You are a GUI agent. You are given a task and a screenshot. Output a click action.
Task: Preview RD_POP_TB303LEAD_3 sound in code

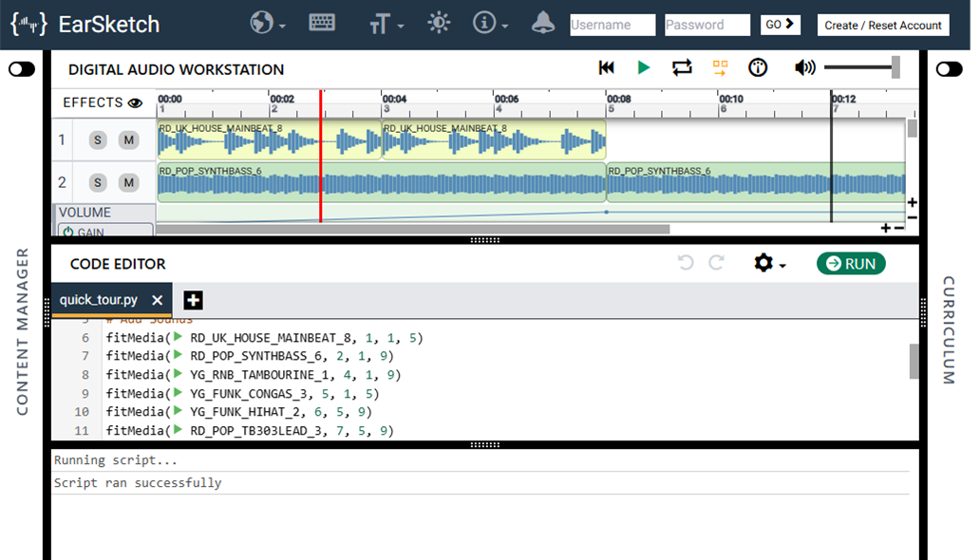point(179,429)
